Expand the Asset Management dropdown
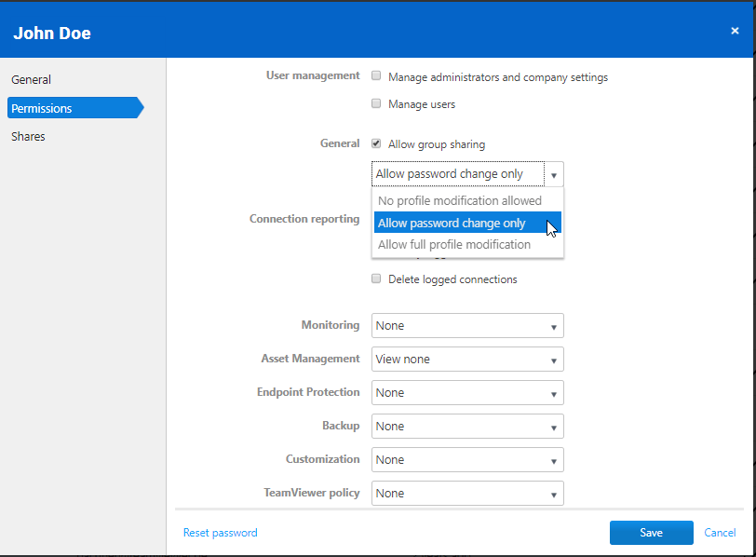 tap(467, 360)
